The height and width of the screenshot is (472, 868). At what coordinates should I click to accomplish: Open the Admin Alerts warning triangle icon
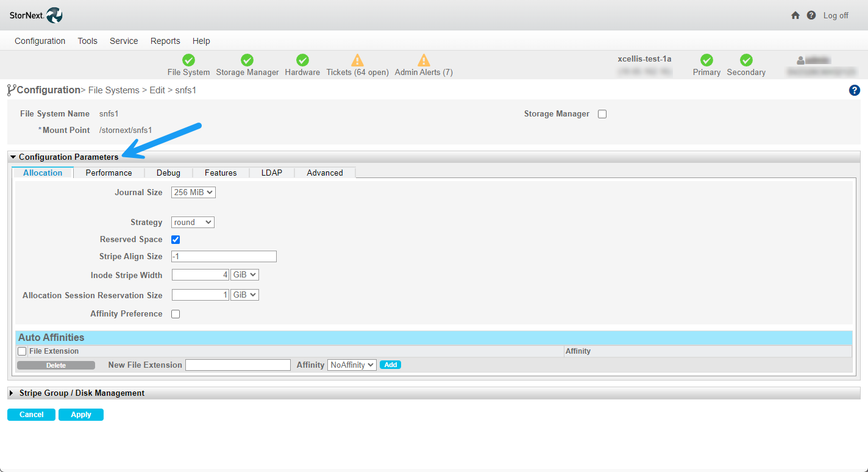pyautogui.click(x=424, y=60)
